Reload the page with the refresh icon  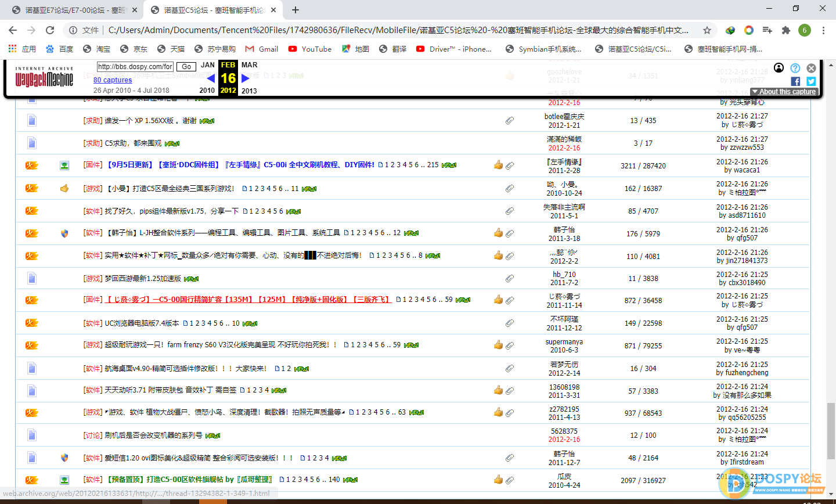tap(50, 30)
